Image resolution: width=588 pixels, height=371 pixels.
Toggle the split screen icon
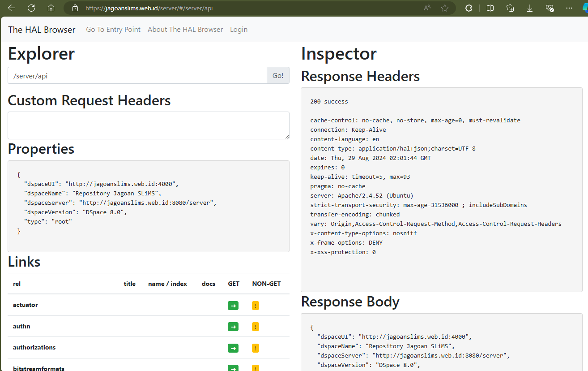point(490,8)
